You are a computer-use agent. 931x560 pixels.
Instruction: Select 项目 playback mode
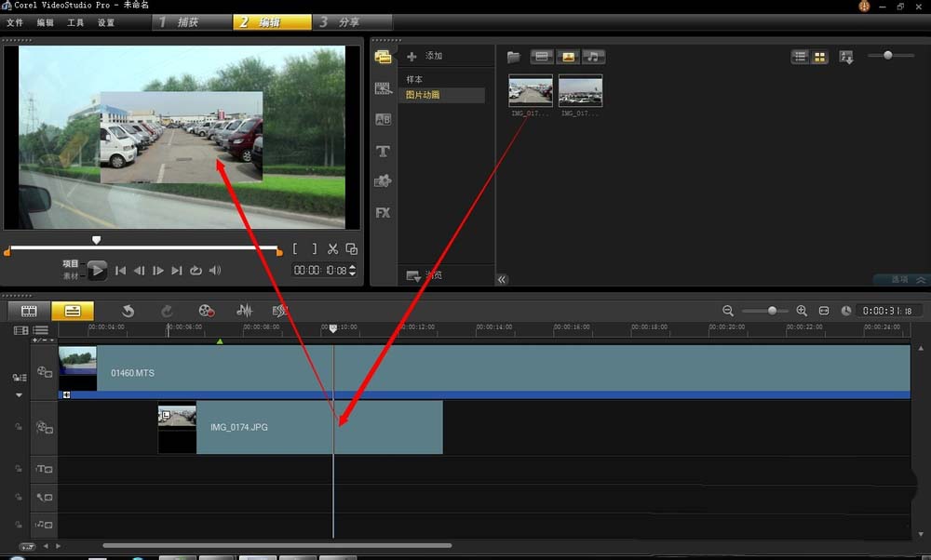pos(71,263)
